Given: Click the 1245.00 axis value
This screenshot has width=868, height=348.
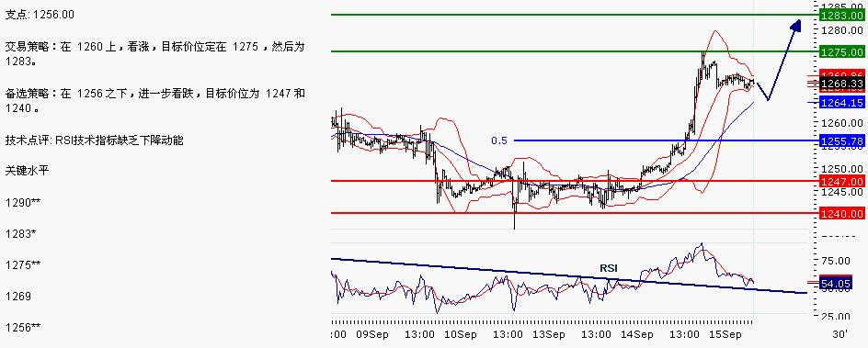Looking at the screenshot, I should coord(843,192).
